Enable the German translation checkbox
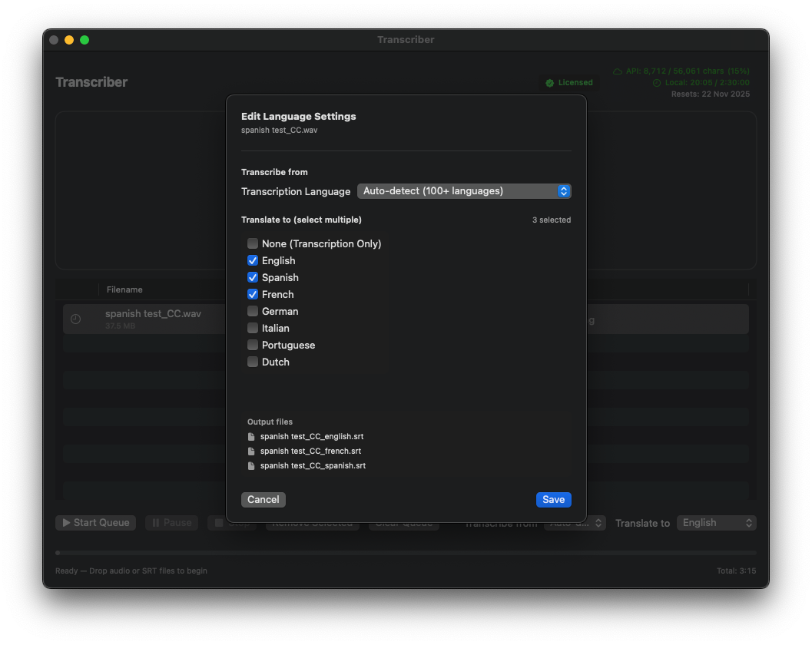The height and width of the screenshot is (645, 812). pyautogui.click(x=253, y=312)
